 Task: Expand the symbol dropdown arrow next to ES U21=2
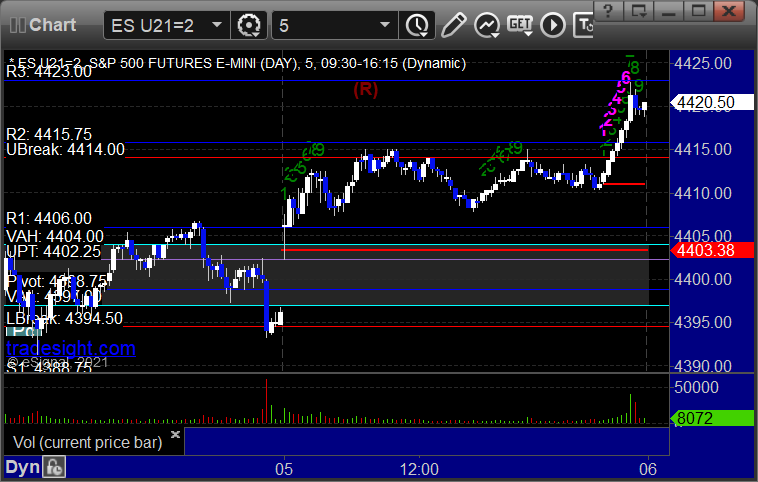click(217, 25)
